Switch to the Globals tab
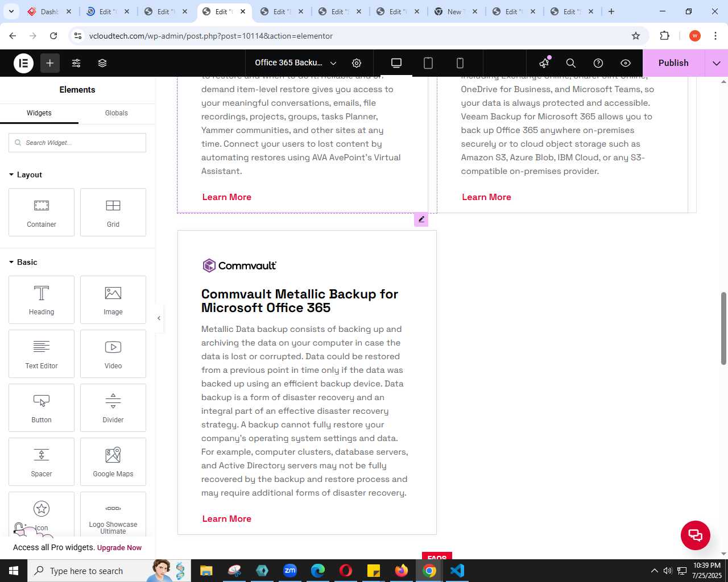The width and height of the screenshot is (728, 582). pos(117,113)
